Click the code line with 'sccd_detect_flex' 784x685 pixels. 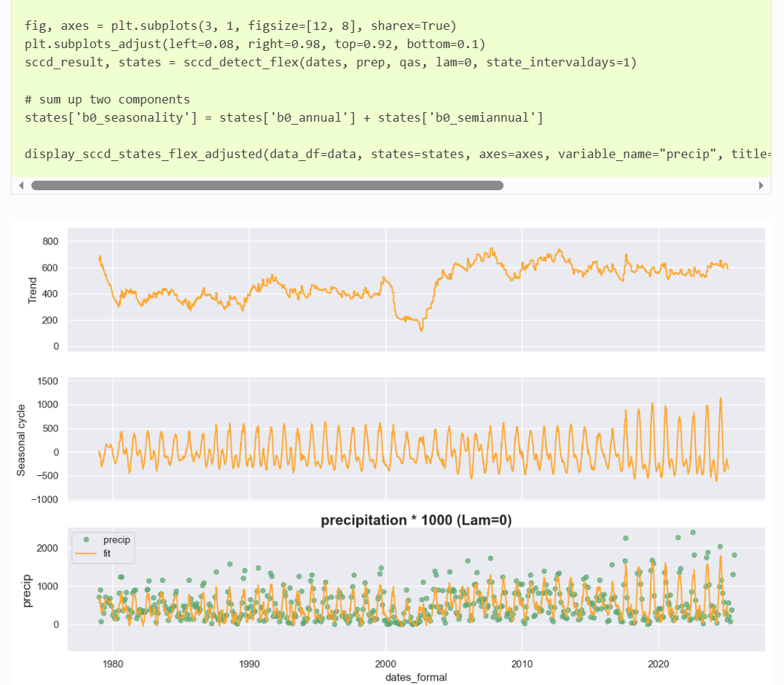point(331,63)
